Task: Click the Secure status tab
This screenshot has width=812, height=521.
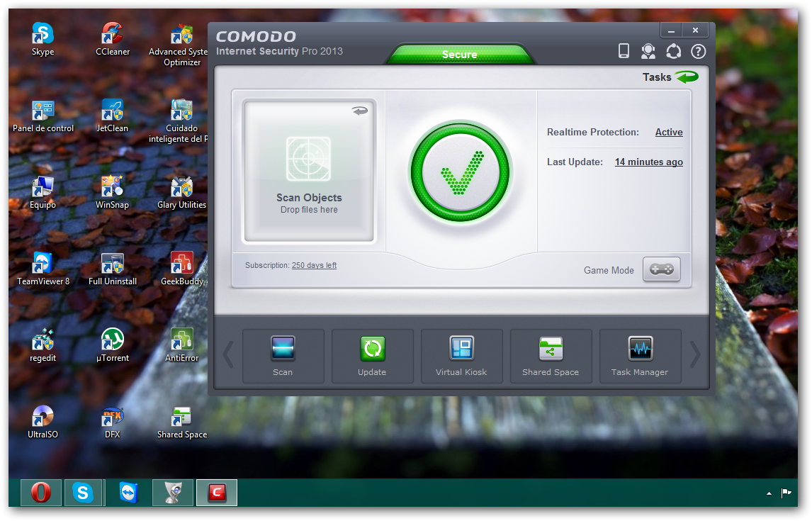Action: [x=460, y=54]
